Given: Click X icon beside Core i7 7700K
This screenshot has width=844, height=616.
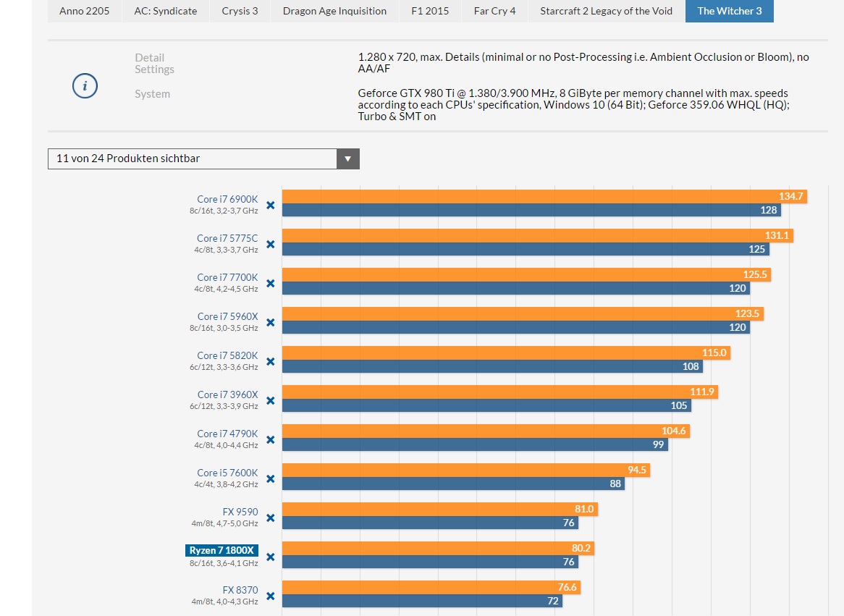Looking at the screenshot, I should click(x=270, y=283).
